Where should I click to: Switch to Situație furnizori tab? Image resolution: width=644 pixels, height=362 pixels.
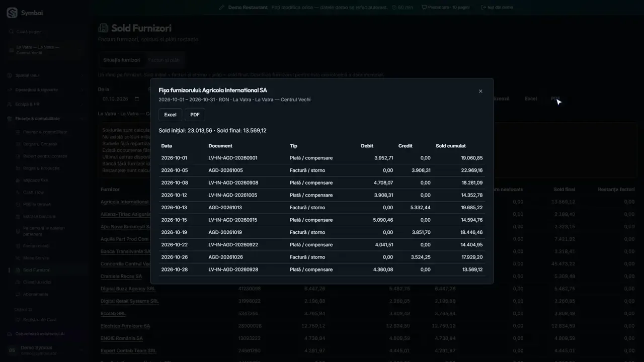(x=122, y=60)
